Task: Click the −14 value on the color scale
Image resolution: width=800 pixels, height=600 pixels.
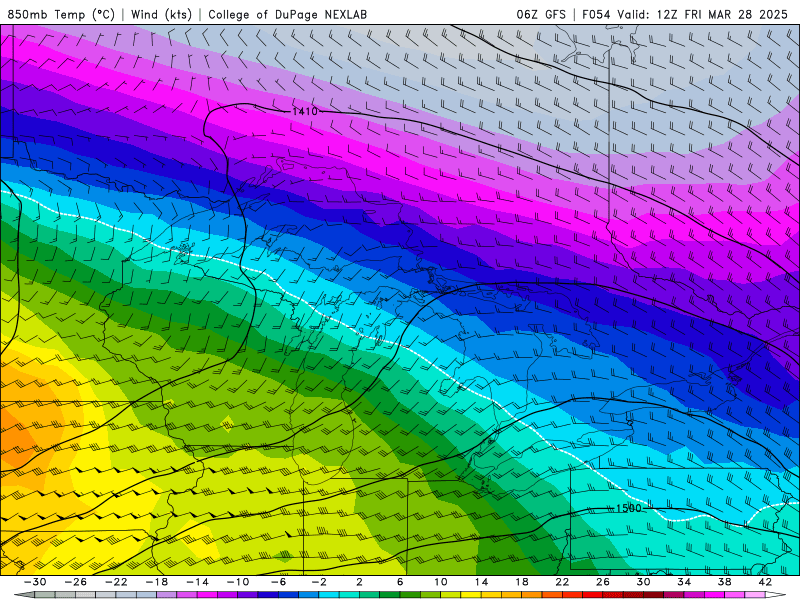Action: (x=197, y=582)
